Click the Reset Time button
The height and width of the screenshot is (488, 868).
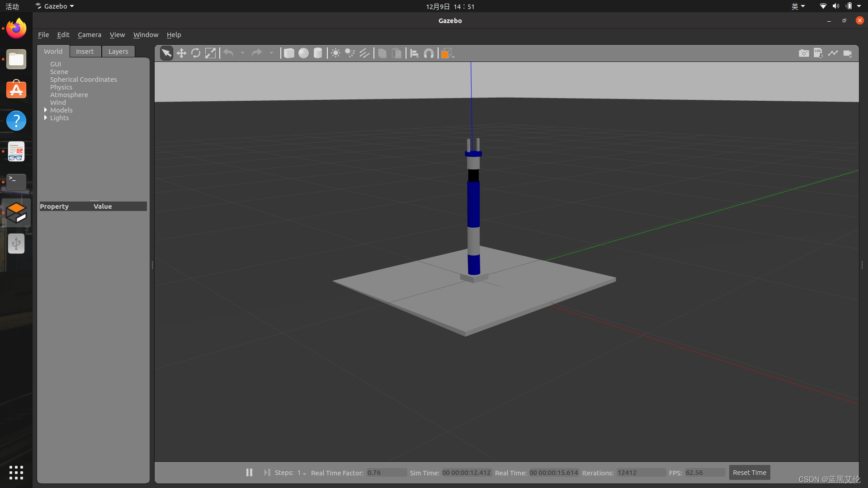tap(749, 473)
